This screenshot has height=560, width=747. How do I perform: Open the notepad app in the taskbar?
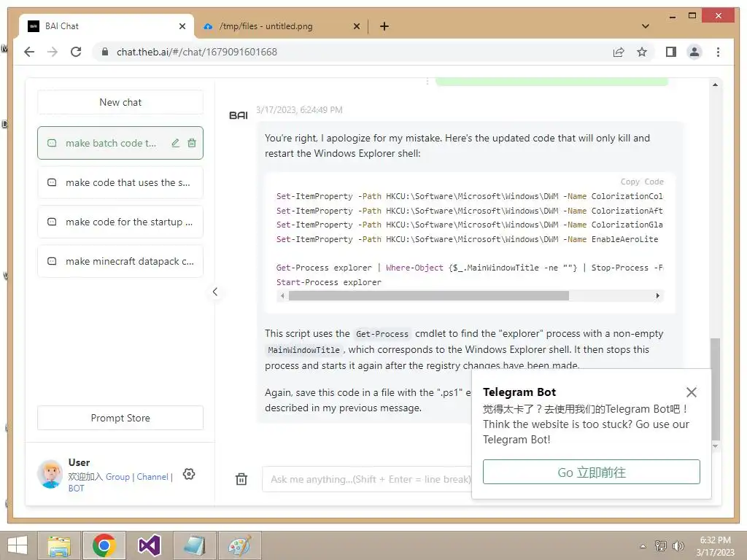194,545
